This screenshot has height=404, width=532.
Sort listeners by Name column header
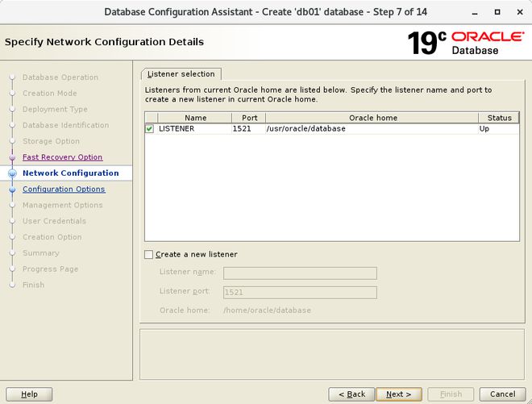[195, 118]
